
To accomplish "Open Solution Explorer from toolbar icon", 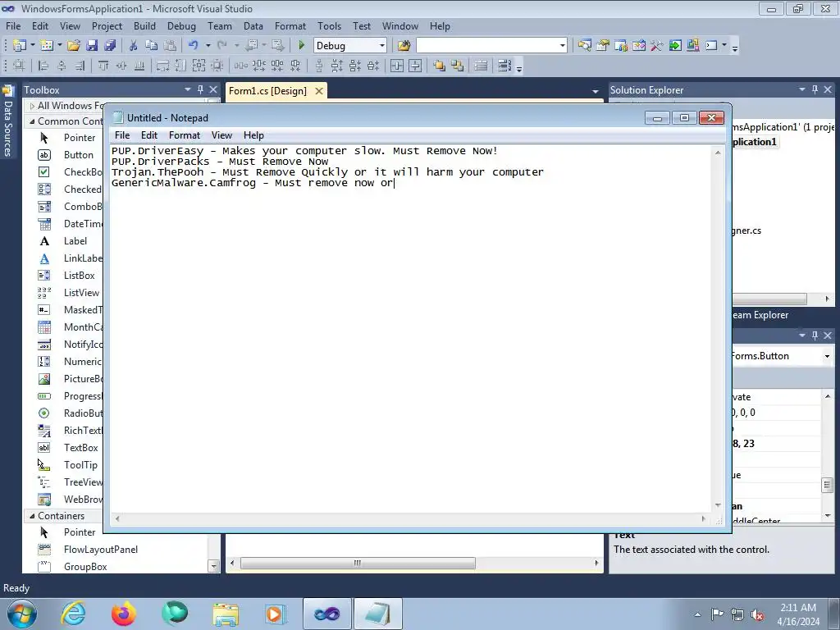I will [584, 46].
